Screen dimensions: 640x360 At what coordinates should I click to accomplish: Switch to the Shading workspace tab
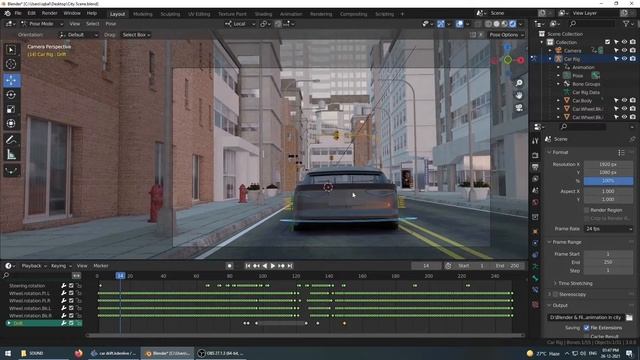click(x=263, y=14)
